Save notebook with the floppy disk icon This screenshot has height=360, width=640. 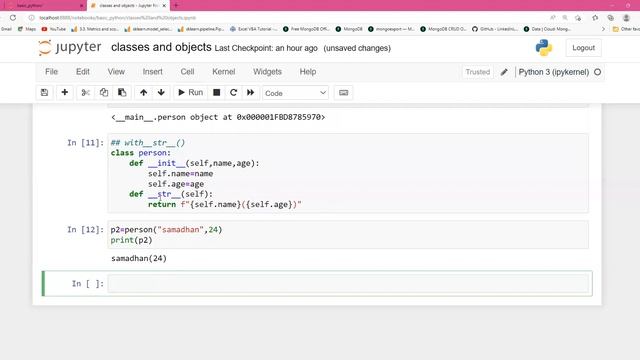pyautogui.click(x=44, y=93)
